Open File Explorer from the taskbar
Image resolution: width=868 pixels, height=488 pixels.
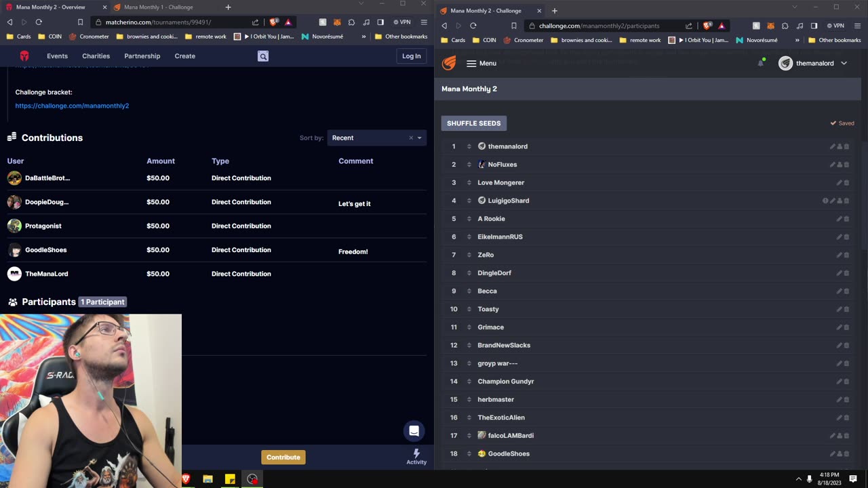click(x=208, y=479)
